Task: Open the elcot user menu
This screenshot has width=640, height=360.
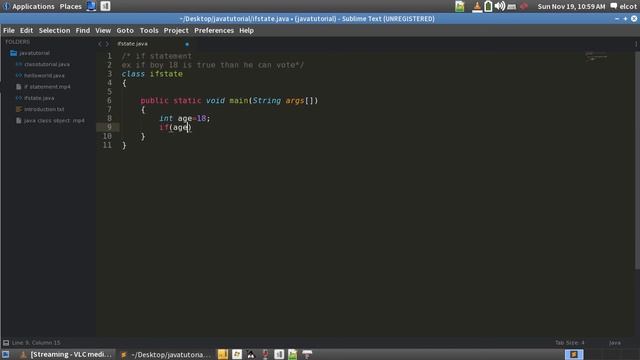Action: point(624,7)
